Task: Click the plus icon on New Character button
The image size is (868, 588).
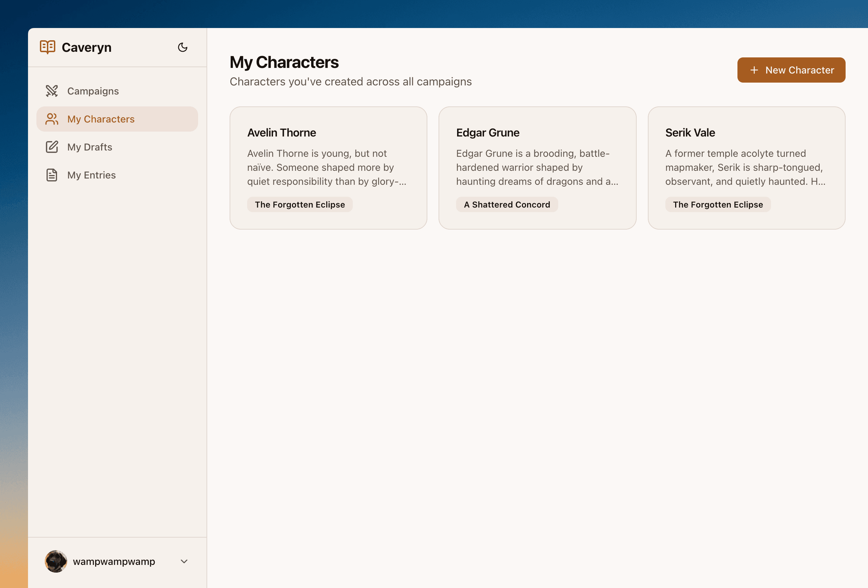Action: [x=754, y=70]
